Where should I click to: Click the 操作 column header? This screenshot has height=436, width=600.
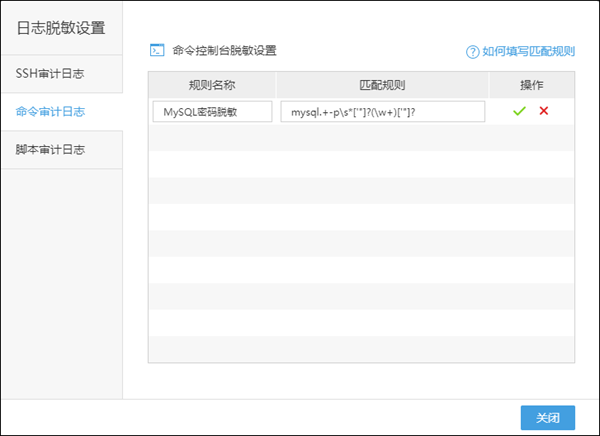(531, 84)
